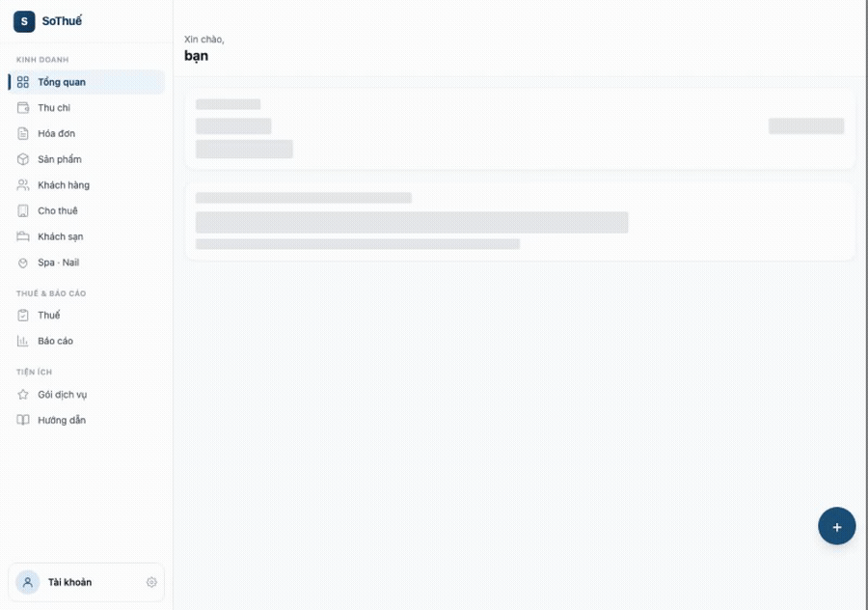The width and height of the screenshot is (868, 610).
Task: Select the Báo cáo menu entry
Action: [x=87, y=341]
